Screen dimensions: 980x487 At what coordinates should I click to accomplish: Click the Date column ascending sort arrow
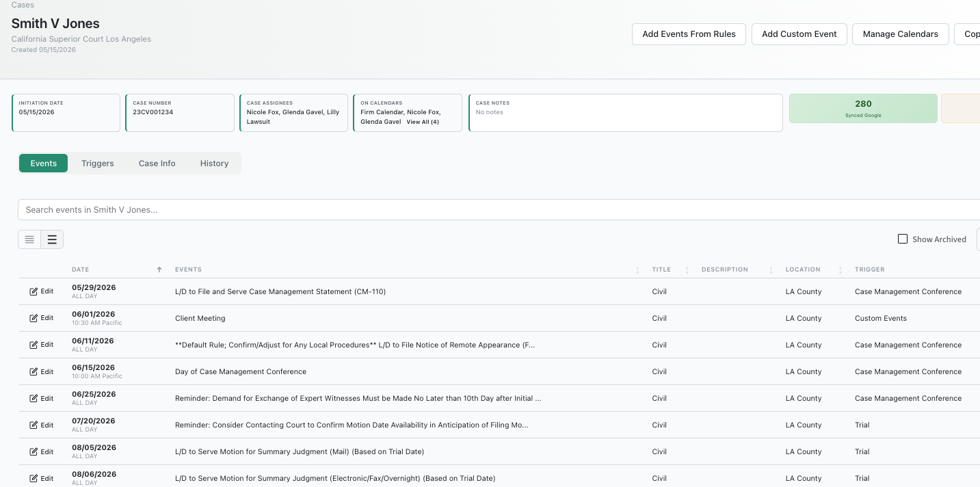coord(159,269)
